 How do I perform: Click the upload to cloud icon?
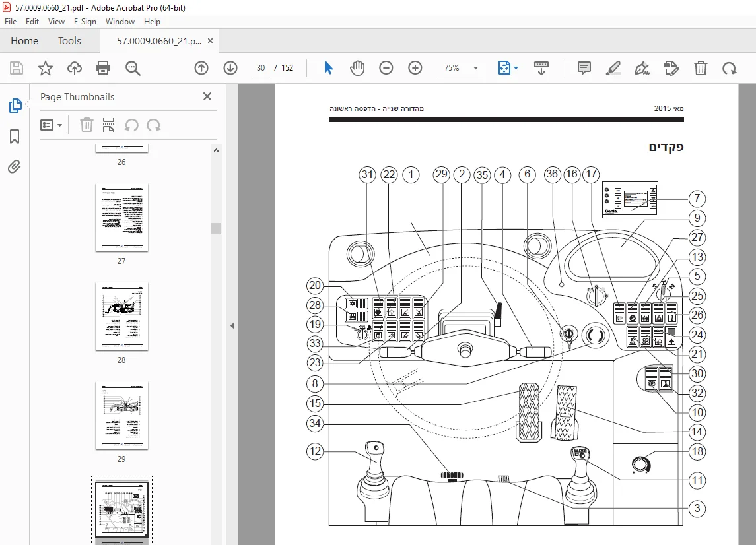(x=74, y=68)
